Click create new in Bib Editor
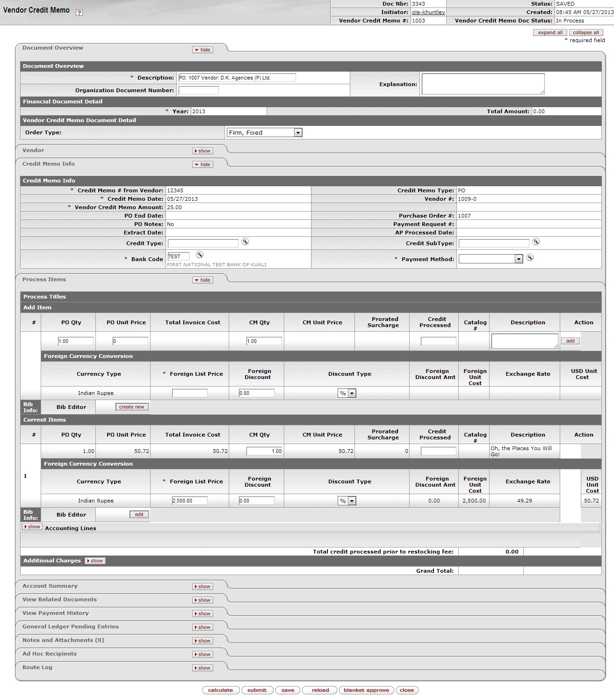The width and height of the screenshot is (614, 700). (132, 407)
